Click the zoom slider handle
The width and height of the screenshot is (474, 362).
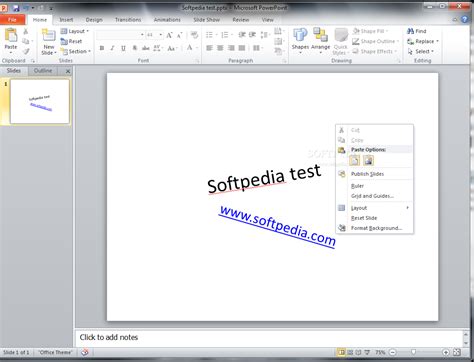pos(413,352)
